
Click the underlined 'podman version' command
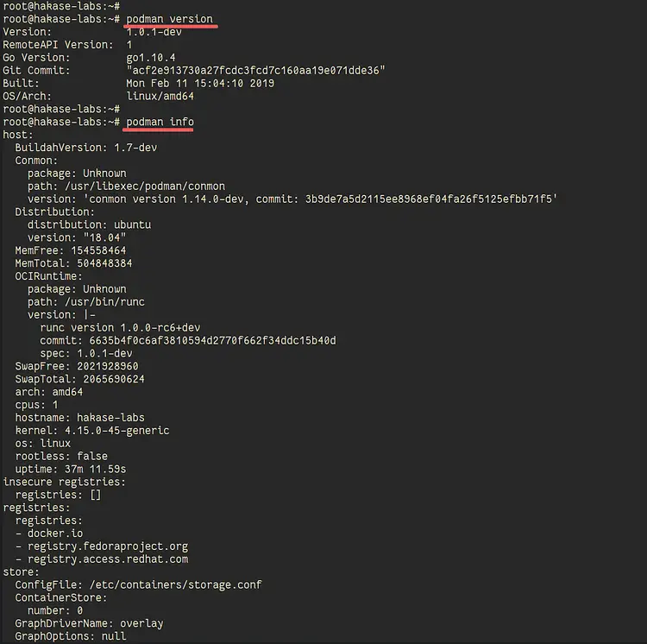[x=169, y=19]
